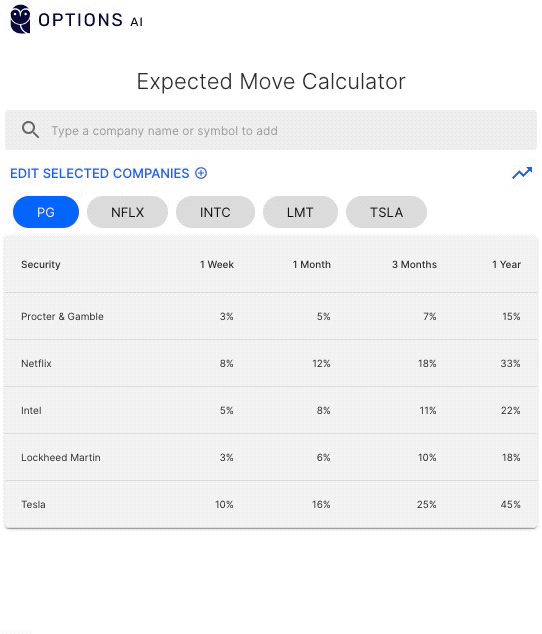
Task: Click the Edit Selected Companies link
Action: click(x=100, y=173)
